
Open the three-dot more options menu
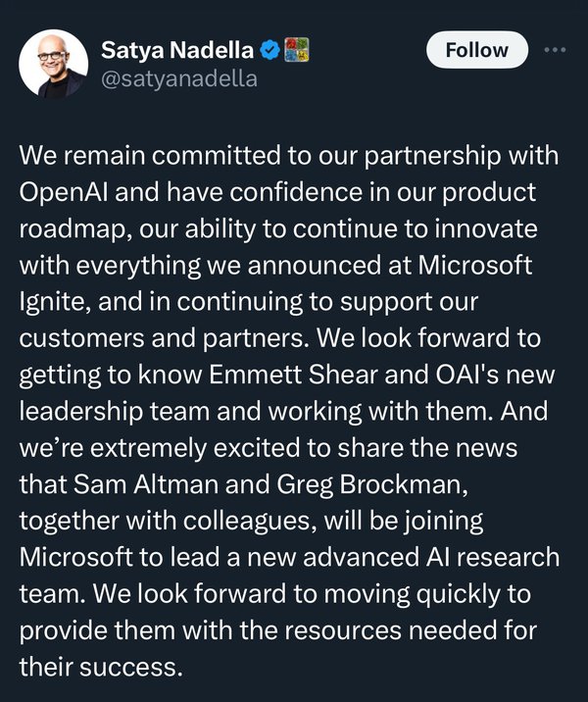coord(554,50)
